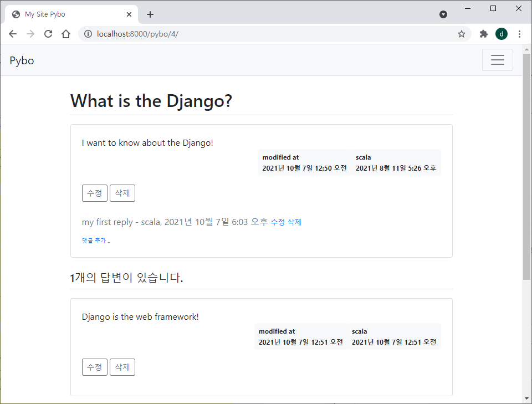Viewport: 532px width, 404px height.
Task: Click the question's 삭제 button
Action: point(122,193)
